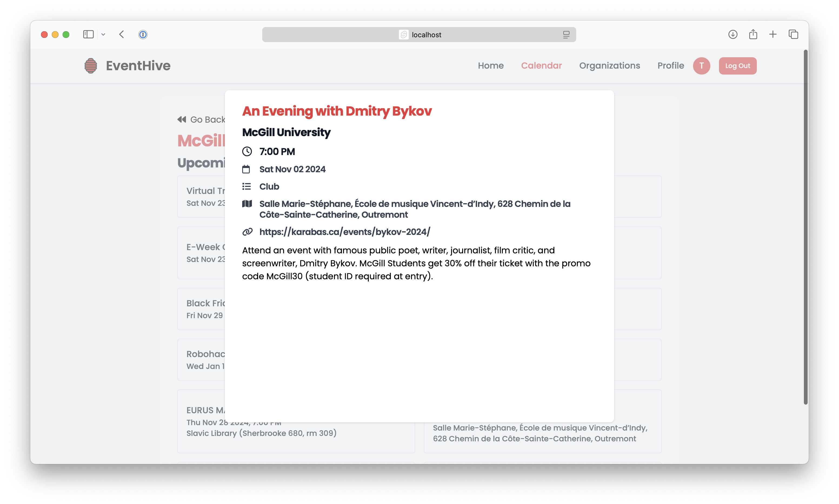The height and width of the screenshot is (504, 839).
Task: Click the 1Password extension icon
Action: tap(143, 35)
